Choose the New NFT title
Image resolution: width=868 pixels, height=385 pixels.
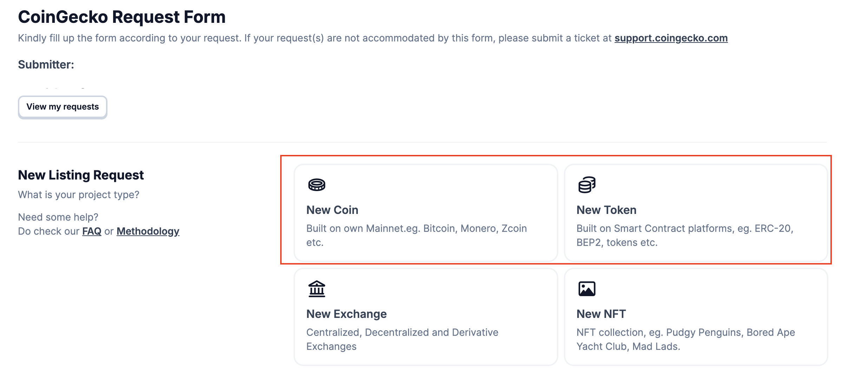click(x=601, y=314)
